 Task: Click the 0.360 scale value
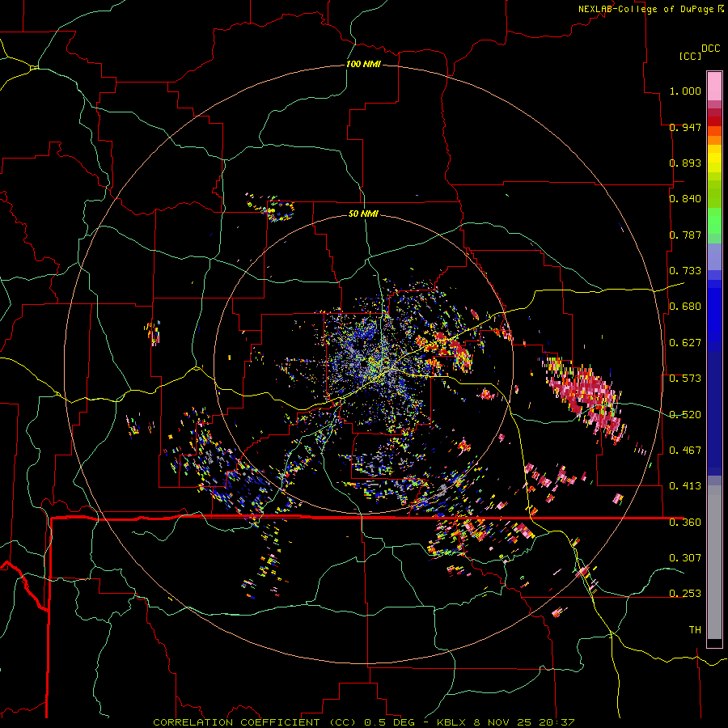(685, 523)
